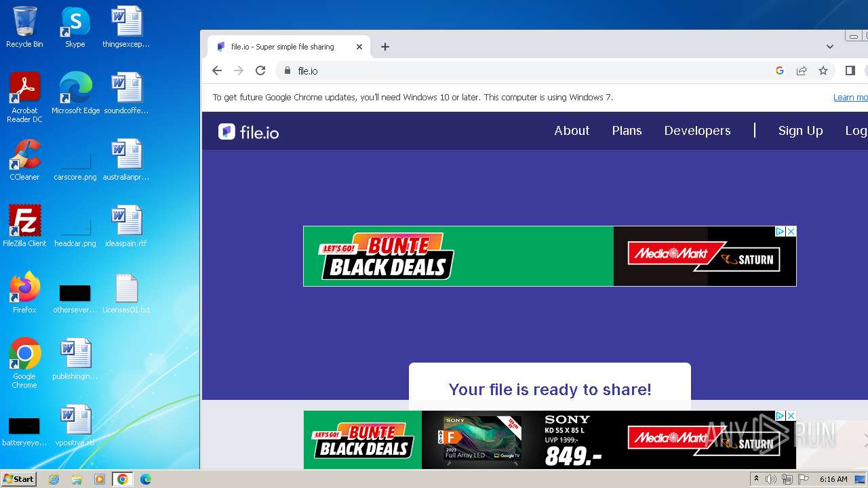Launch Skype from the desktop
The height and width of the screenshot is (488, 868).
(x=75, y=27)
